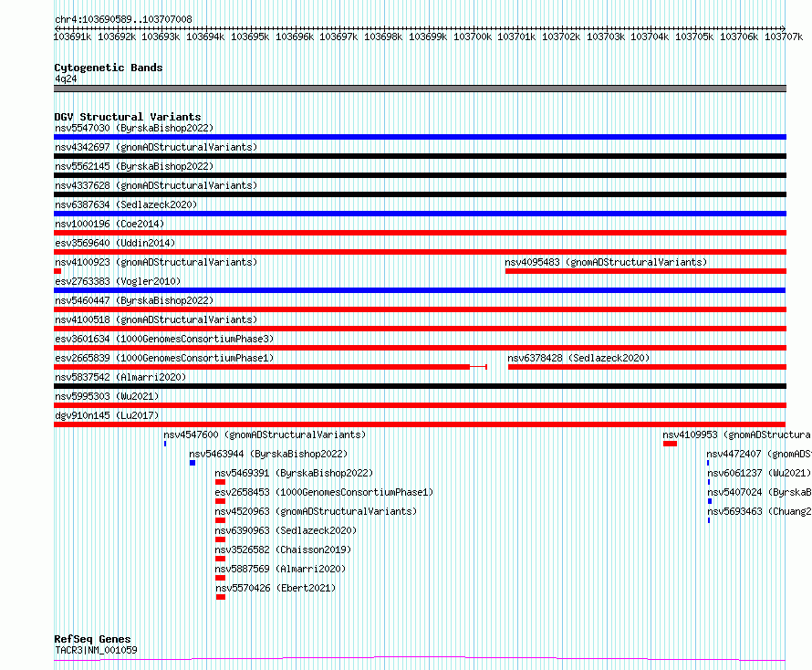Click the magenta TACR3 transcript line
812x670 pixels.
[420, 659]
